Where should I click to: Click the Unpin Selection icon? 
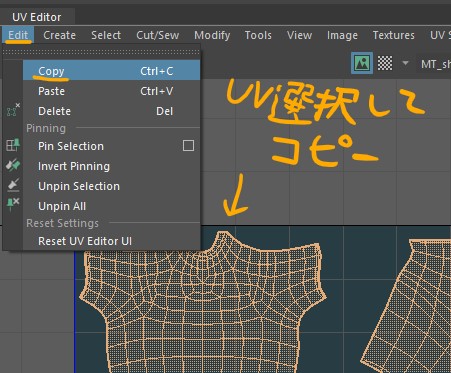pyautogui.click(x=13, y=185)
